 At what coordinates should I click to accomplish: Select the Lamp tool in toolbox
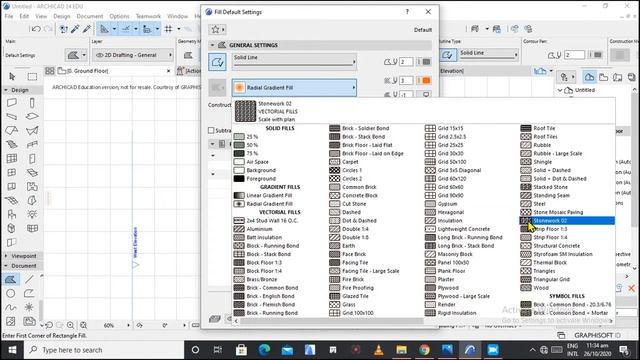pos(32,214)
